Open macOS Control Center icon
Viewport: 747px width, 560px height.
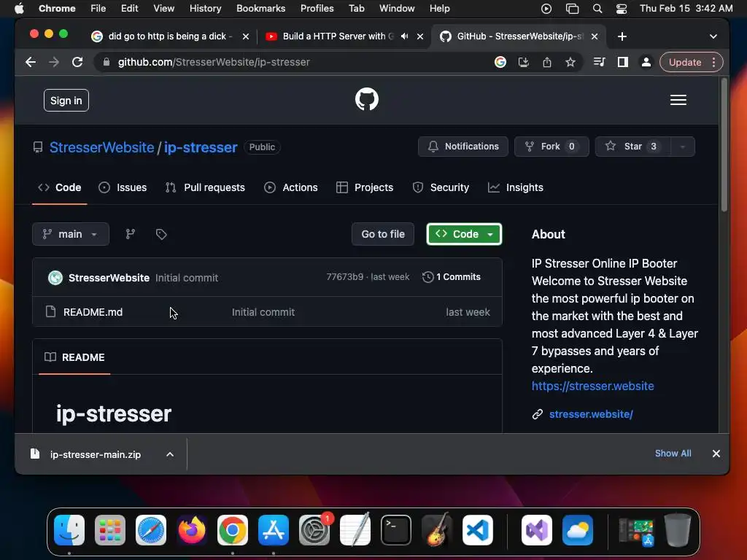click(622, 9)
